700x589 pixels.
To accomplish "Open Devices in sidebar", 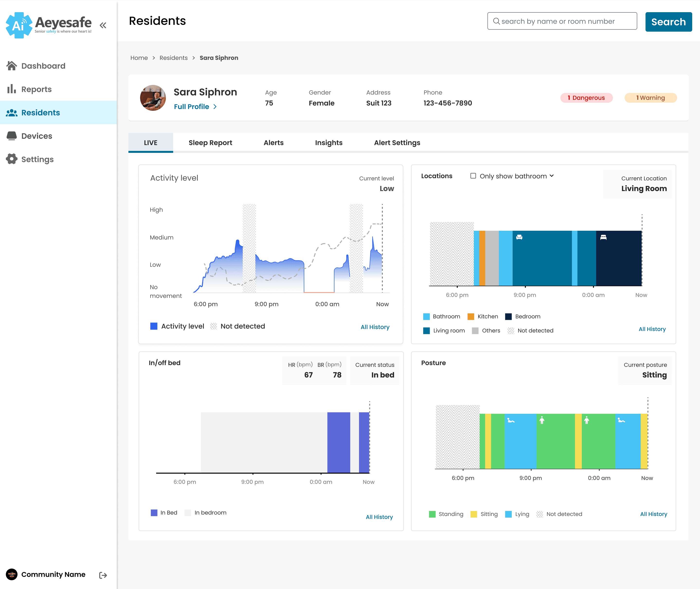I will coord(58,136).
